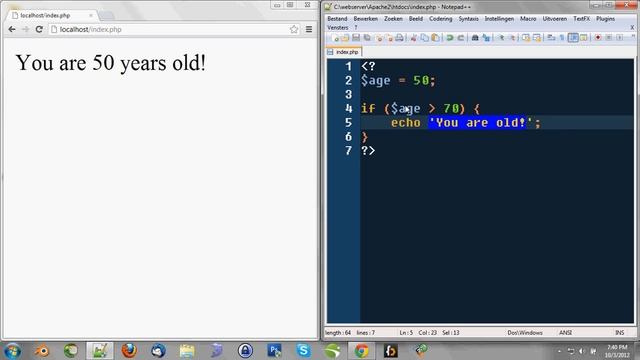The height and width of the screenshot is (360, 640).
Task: Open the Zoeken menu
Action: point(393,19)
